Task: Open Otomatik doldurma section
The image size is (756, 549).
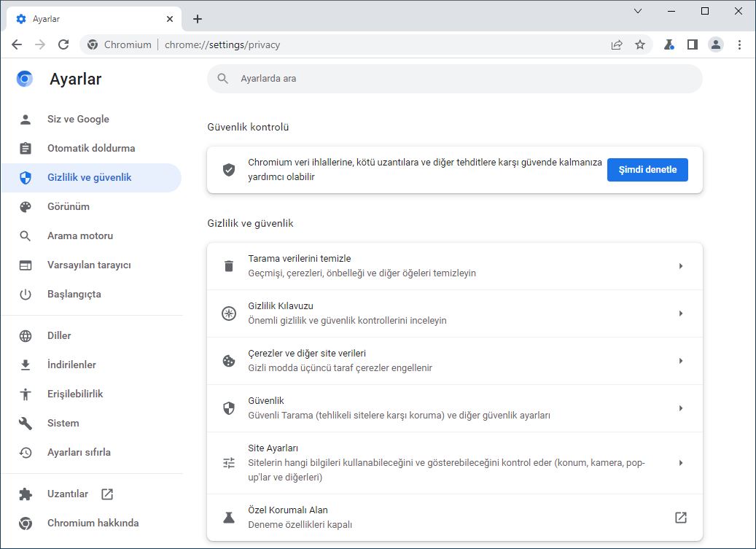Action: pyautogui.click(x=91, y=148)
